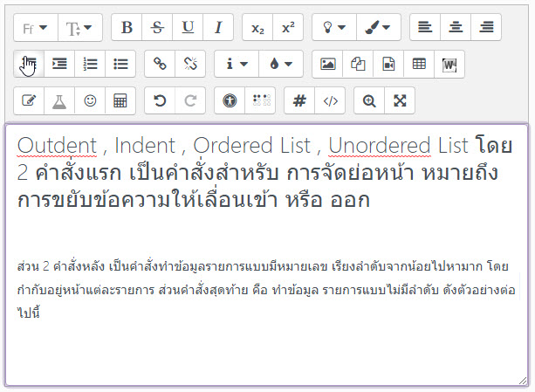Click the Indent button
The width and height of the screenshot is (535, 392).
tap(59, 64)
